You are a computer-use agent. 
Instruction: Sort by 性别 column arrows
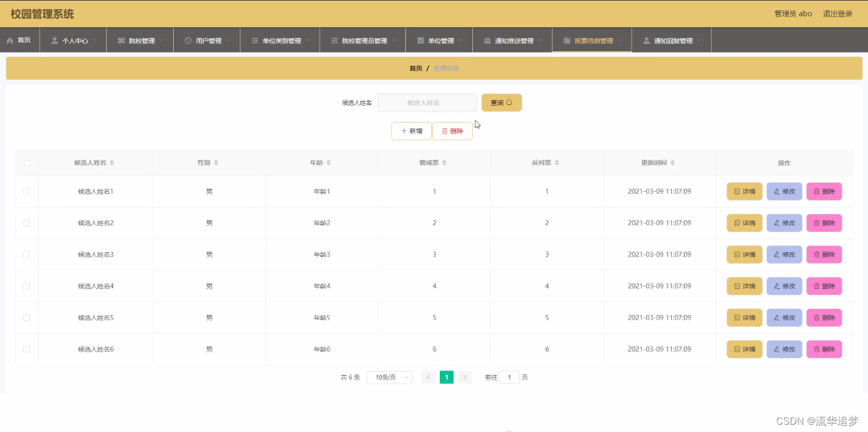216,163
